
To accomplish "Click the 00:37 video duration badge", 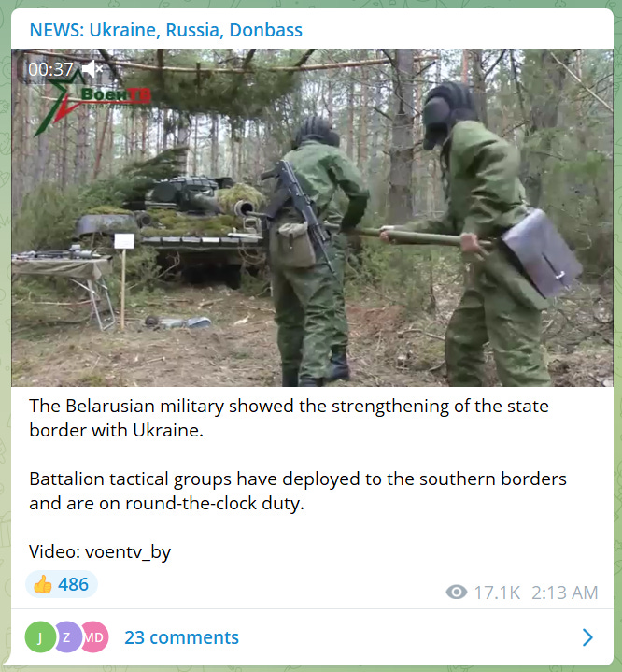I will pyautogui.click(x=50, y=69).
